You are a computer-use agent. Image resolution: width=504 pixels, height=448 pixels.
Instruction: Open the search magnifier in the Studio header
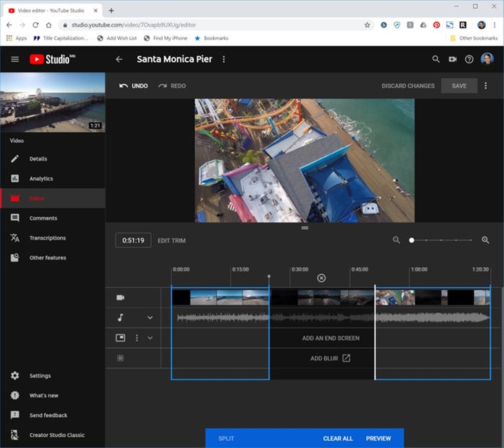point(436,59)
